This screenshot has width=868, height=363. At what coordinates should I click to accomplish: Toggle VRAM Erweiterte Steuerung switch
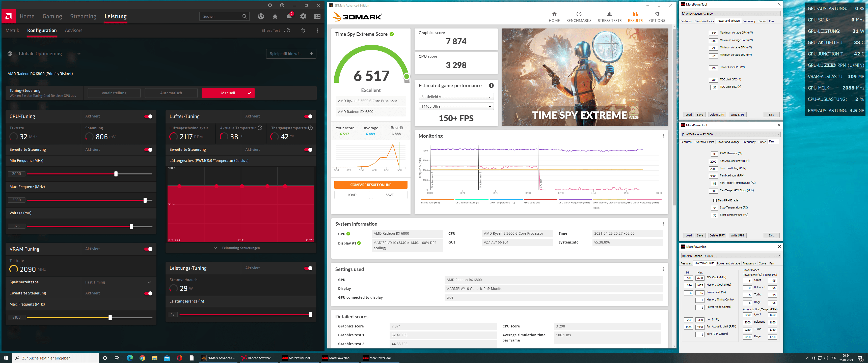coord(148,293)
